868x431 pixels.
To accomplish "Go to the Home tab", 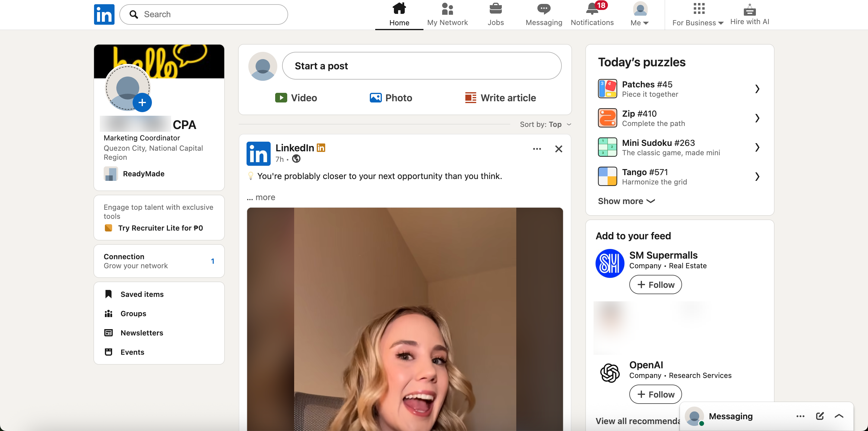I will point(399,14).
